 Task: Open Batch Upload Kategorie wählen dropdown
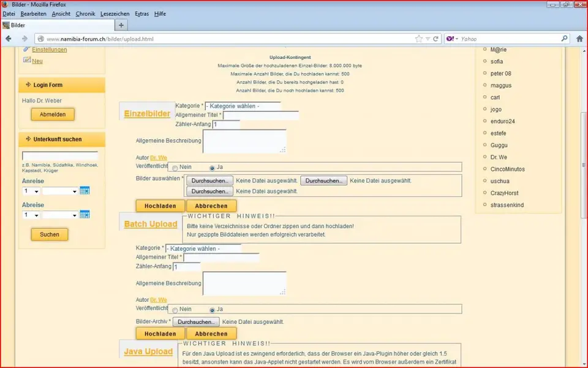point(203,248)
